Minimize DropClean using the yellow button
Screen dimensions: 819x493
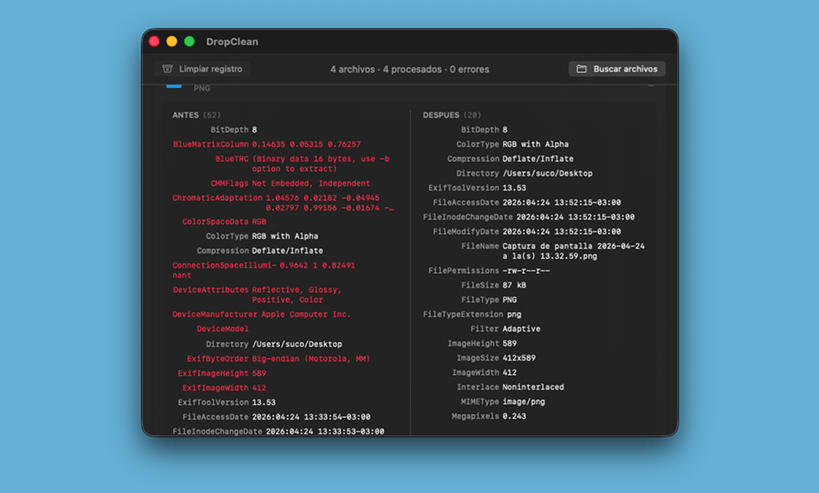click(x=172, y=41)
